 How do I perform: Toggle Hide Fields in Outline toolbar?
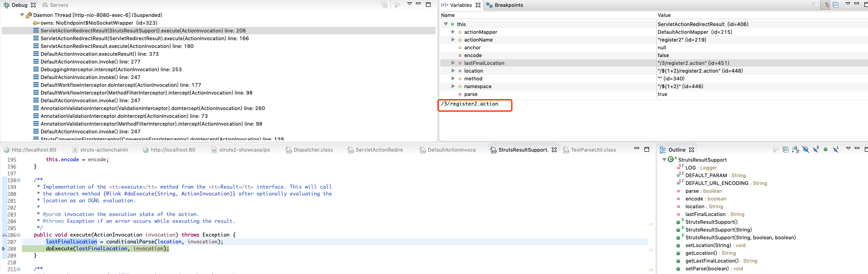806,150
